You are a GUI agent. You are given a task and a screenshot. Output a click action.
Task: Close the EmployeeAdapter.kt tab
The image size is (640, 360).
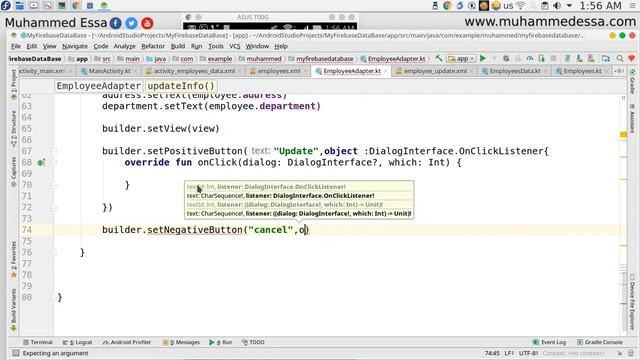386,71
